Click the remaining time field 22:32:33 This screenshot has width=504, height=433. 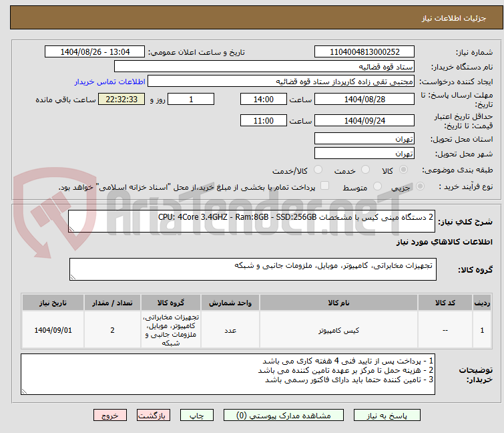(x=121, y=99)
